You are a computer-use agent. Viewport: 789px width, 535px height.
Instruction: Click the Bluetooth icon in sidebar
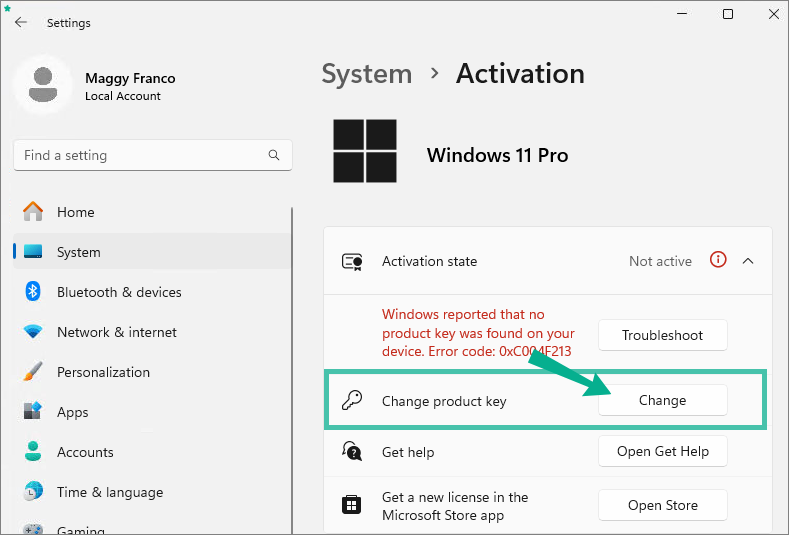tap(33, 291)
